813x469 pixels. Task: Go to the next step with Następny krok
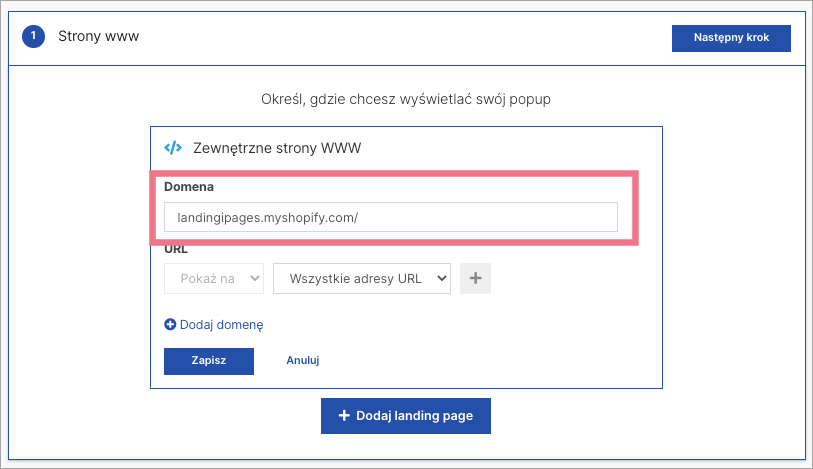(x=731, y=38)
